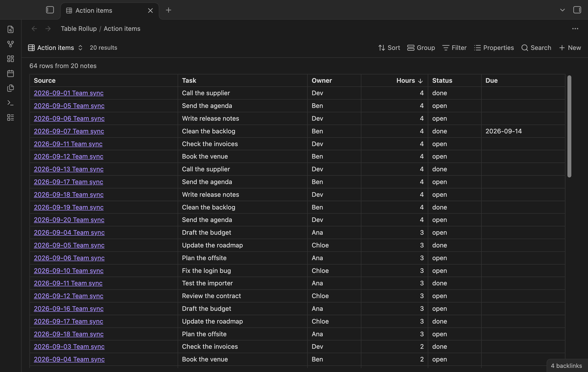Click the '20 results' count text
The image size is (588, 372).
pyautogui.click(x=103, y=47)
